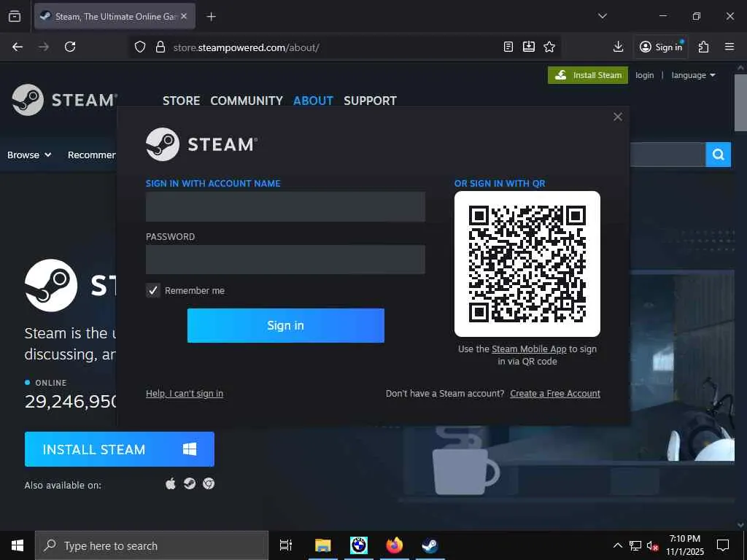747x560 pixels.
Task: Select the SteamOS download icon
Action: (x=190, y=484)
